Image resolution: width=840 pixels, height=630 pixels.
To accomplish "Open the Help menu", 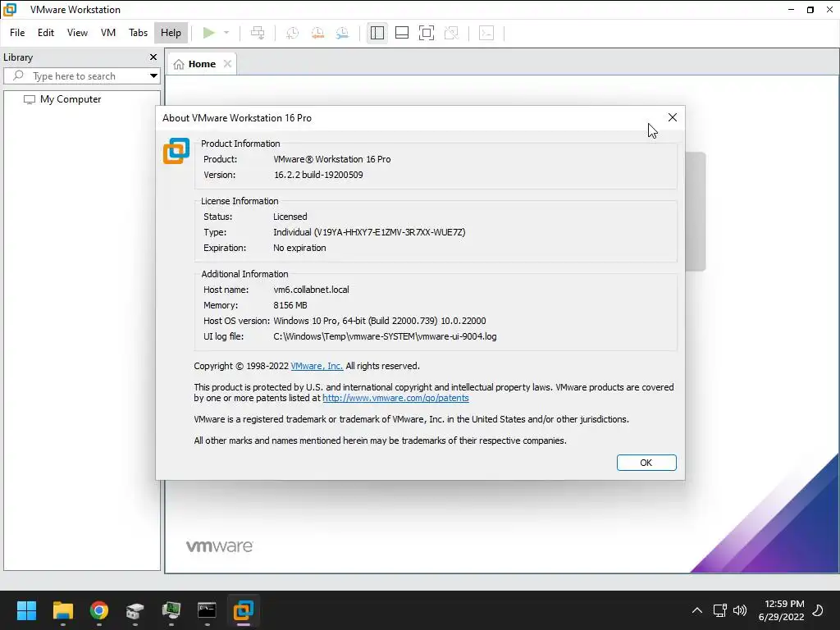I will pyautogui.click(x=171, y=33).
